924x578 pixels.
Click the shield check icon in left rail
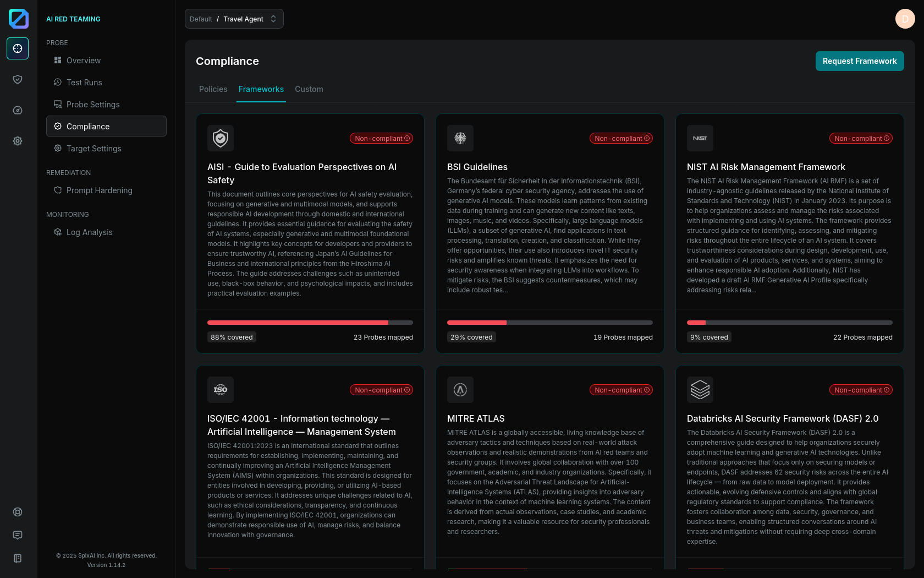point(18,79)
